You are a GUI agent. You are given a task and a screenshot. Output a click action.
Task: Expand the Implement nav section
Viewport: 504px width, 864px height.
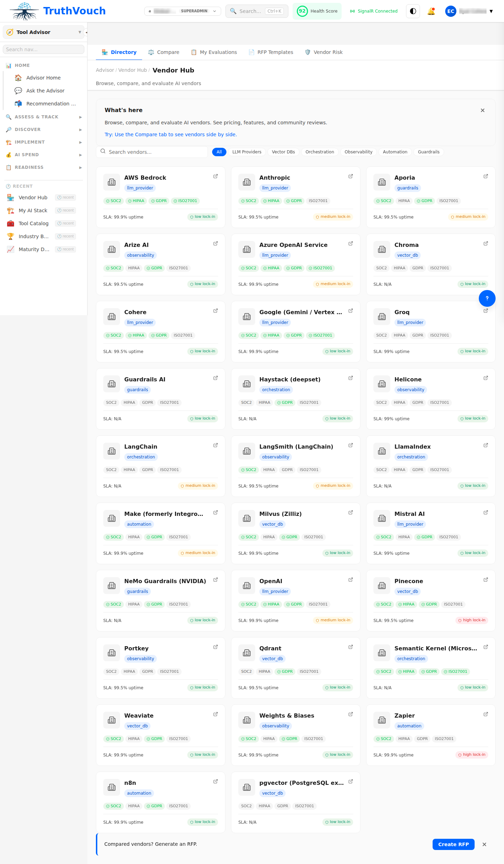point(43,142)
